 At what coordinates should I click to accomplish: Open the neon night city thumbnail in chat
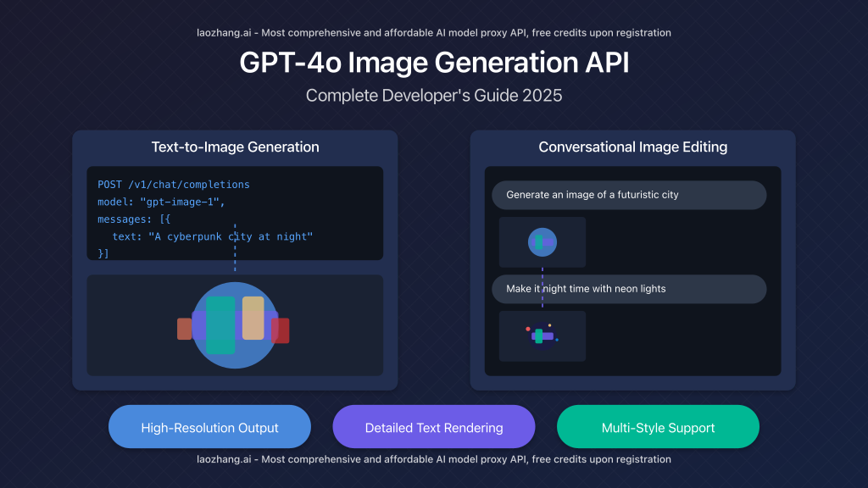tap(542, 335)
